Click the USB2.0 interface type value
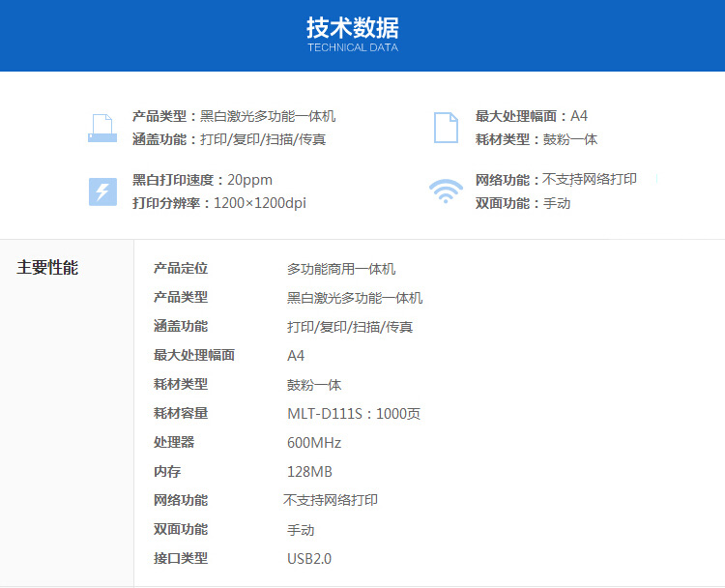This screenshot has width=725, height=588. coord(309,559)
